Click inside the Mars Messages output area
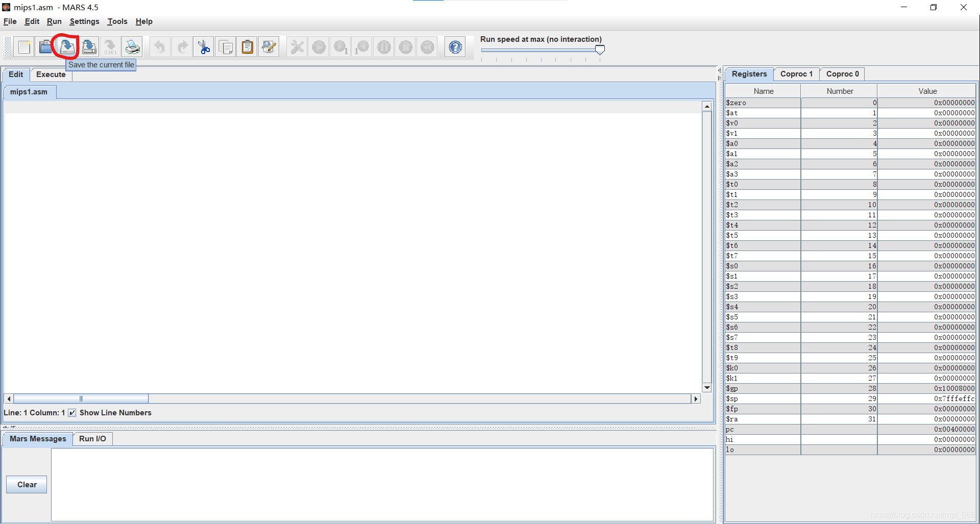This screenshot has width=980, height=524. click(x=382, y=485)
